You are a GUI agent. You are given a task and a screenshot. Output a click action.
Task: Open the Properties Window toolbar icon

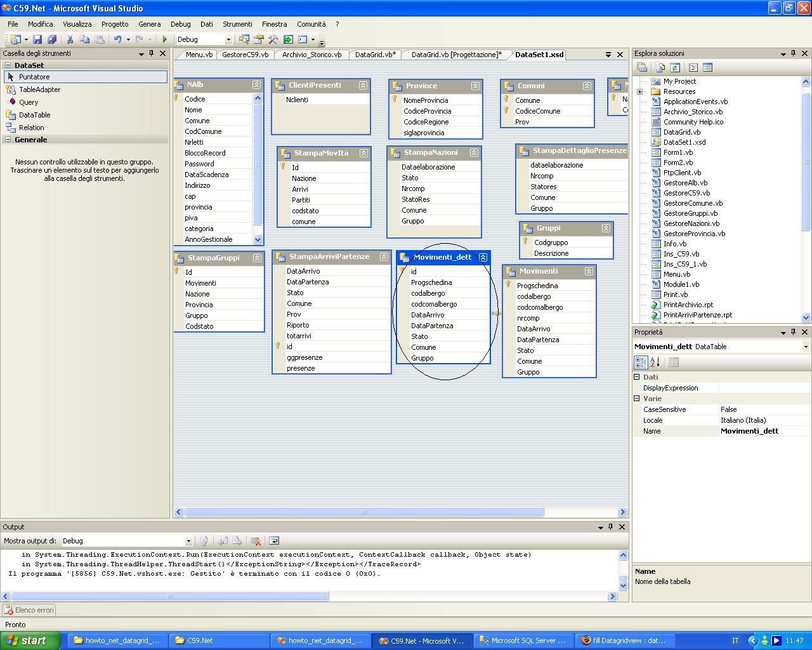pyautogui.click(x=259, y=39)
